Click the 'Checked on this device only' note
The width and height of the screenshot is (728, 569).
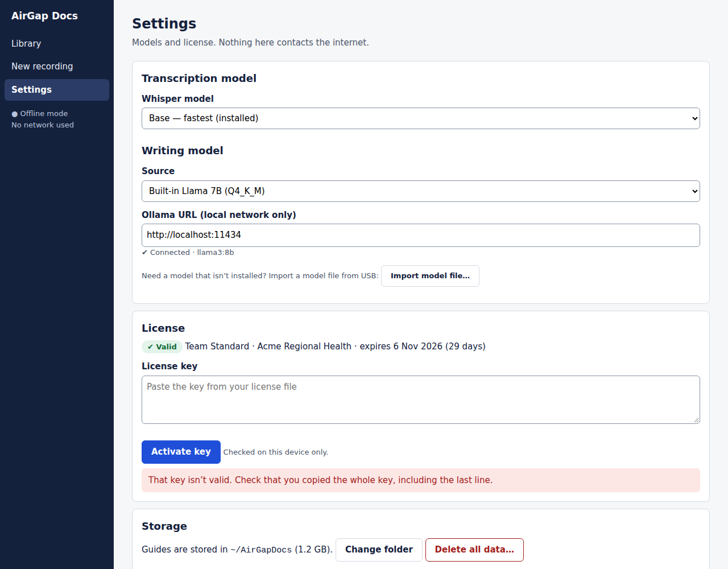[x=276, y=452]
